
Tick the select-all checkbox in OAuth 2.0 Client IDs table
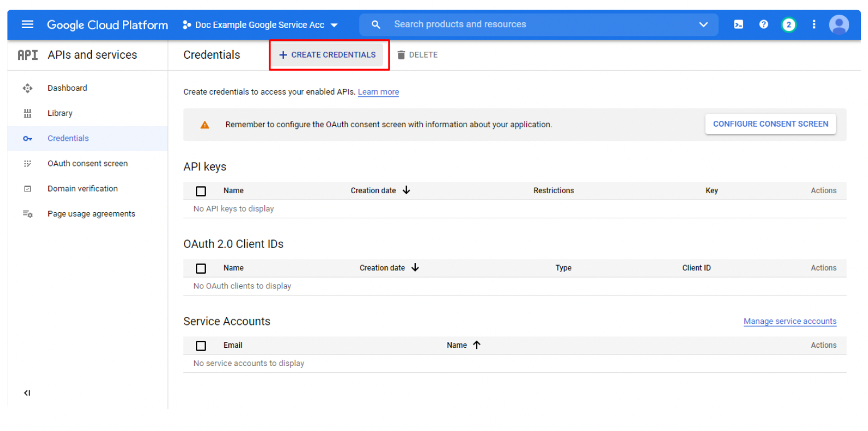click(x=201, y=268)
